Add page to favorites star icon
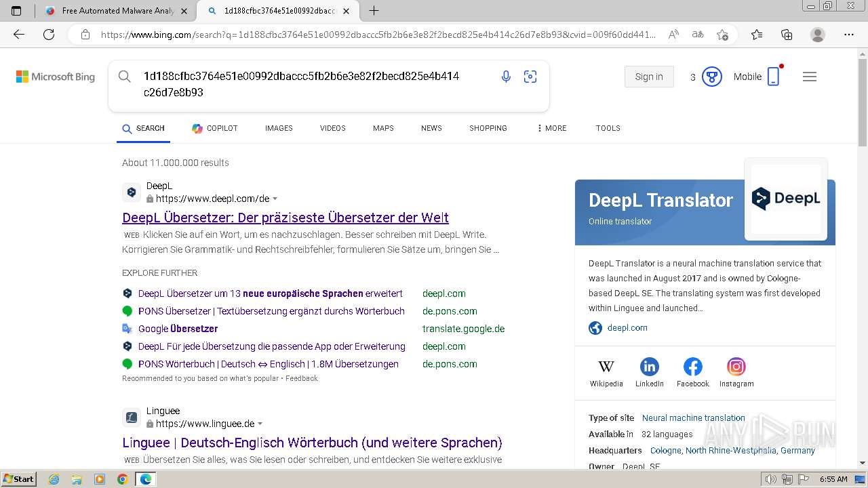Viewport: 868px width, 488px height. pyautogui.click(x=722, y=35)
